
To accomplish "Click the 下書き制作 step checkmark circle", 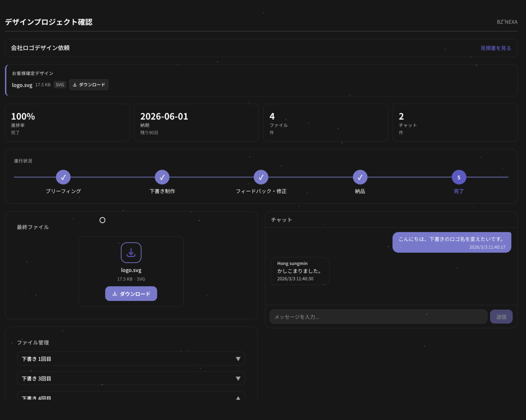I will tap(162, 177).
